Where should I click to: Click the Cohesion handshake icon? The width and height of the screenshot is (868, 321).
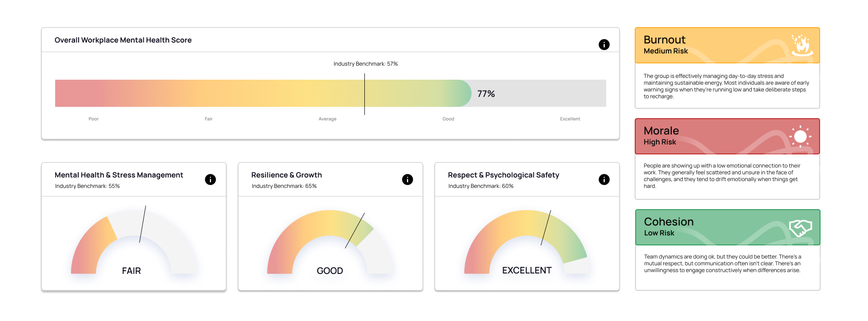(800, 227)
